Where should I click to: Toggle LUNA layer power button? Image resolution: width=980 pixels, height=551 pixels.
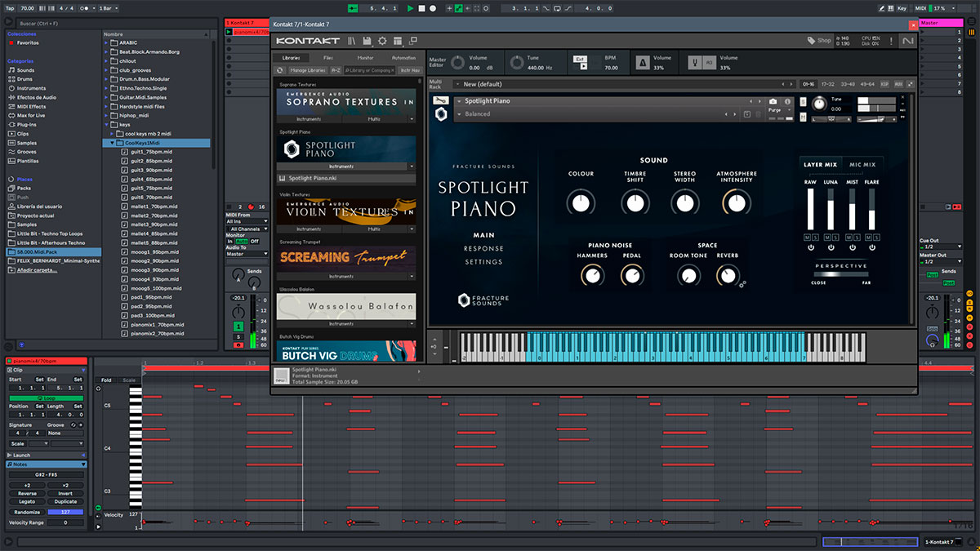pos(831,247)
